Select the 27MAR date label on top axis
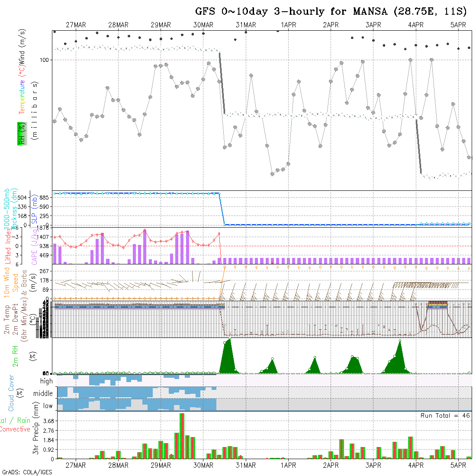 (76, 25)
